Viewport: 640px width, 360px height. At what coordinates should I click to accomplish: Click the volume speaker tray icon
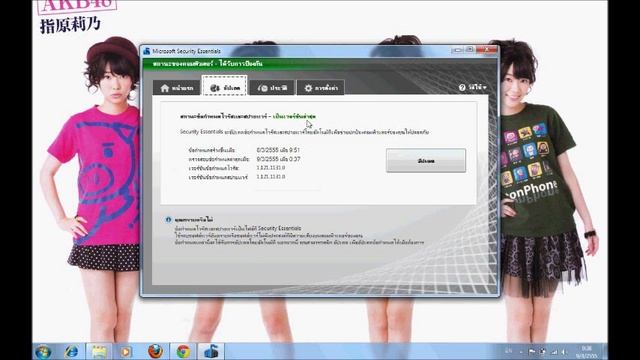click(564, 351)
